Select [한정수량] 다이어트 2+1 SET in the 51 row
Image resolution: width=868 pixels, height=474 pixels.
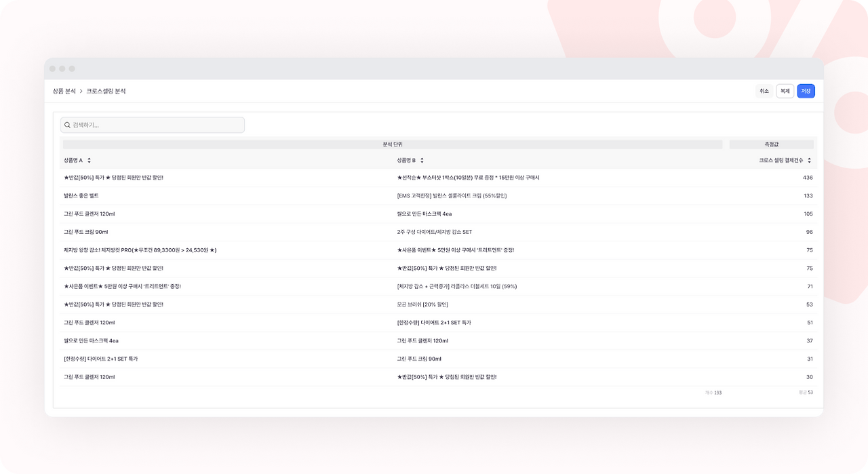pyautogui.click(x=434, y=323)
